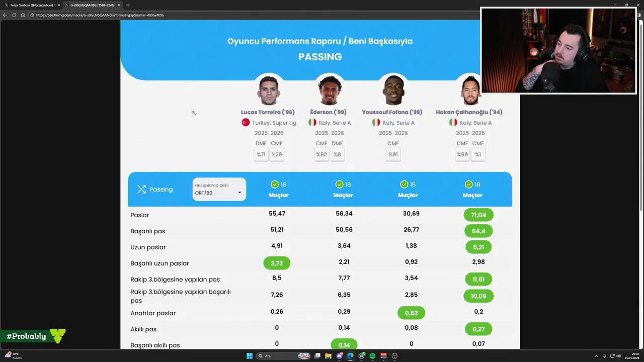
Task: Open Spotify from the taskbar
Action: [x=372, y=356]
